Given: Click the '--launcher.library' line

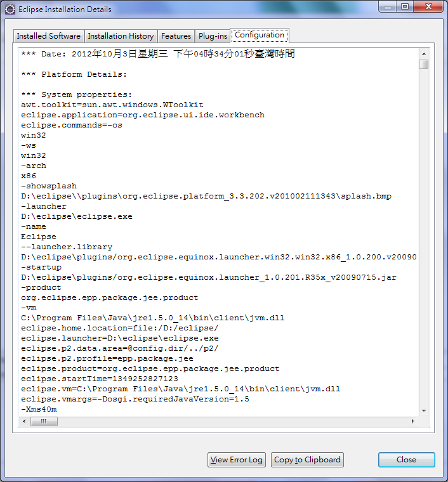Looking at the screenshot, I should click(67, 247).
